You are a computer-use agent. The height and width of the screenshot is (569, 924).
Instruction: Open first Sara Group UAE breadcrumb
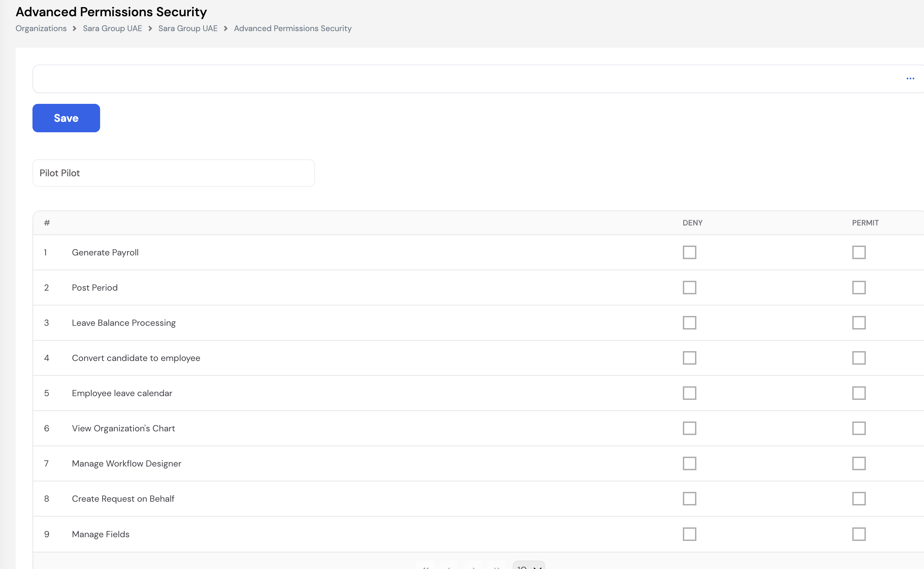113,29
